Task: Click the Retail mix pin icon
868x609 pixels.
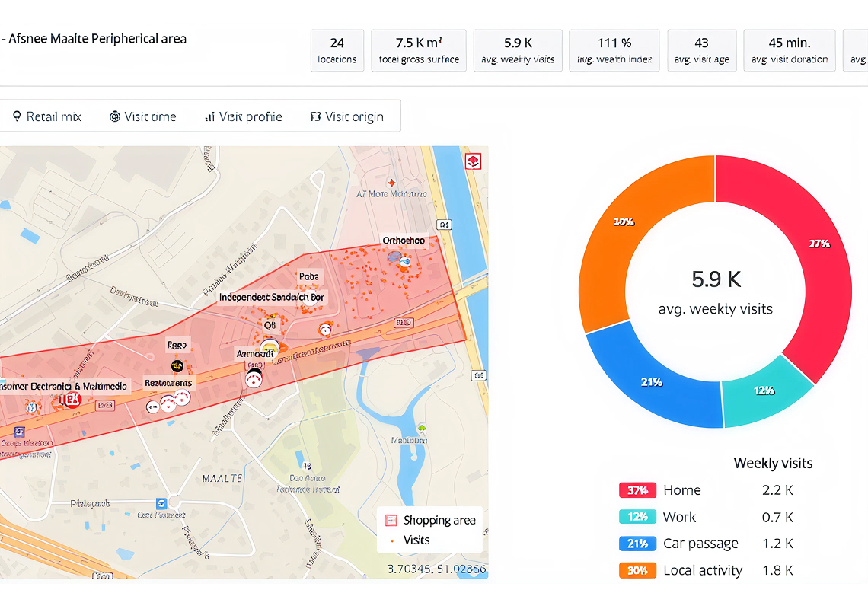Action: (17, 116)
